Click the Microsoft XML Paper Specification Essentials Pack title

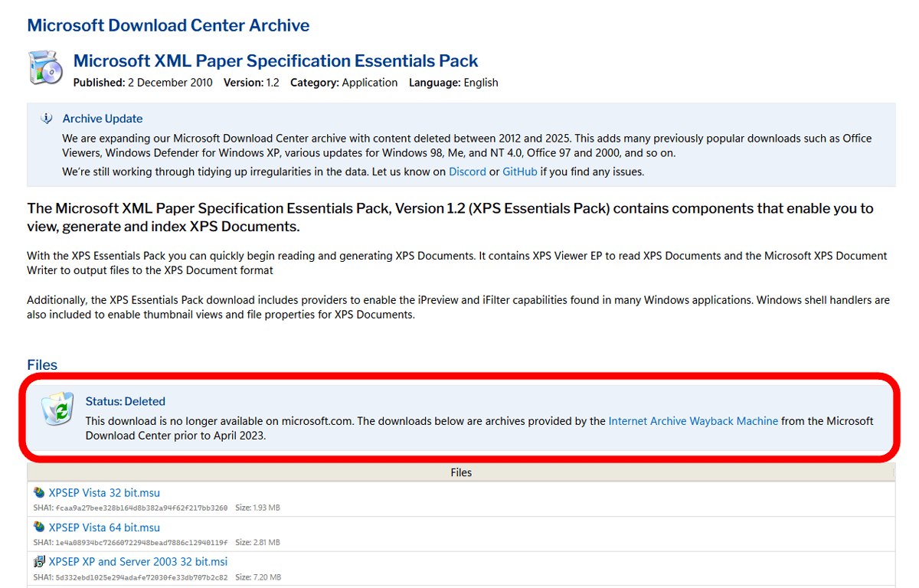coord(276,61)
